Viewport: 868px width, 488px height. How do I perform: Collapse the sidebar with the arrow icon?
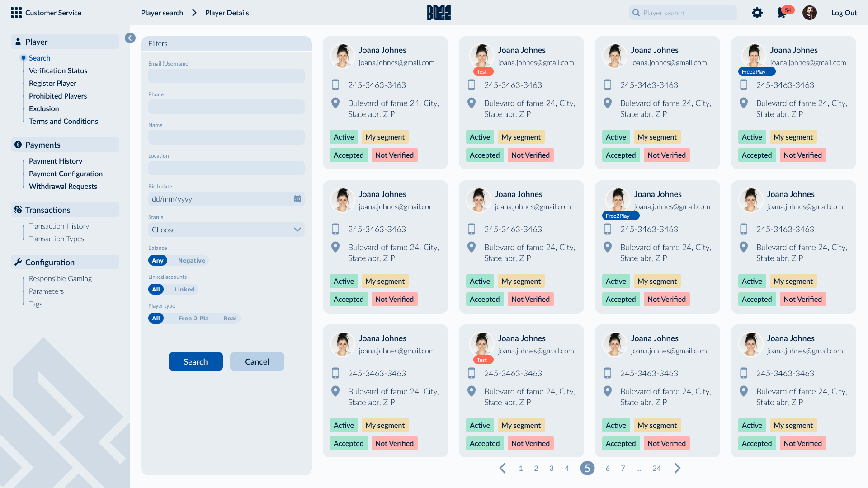(x=130, y=38)
